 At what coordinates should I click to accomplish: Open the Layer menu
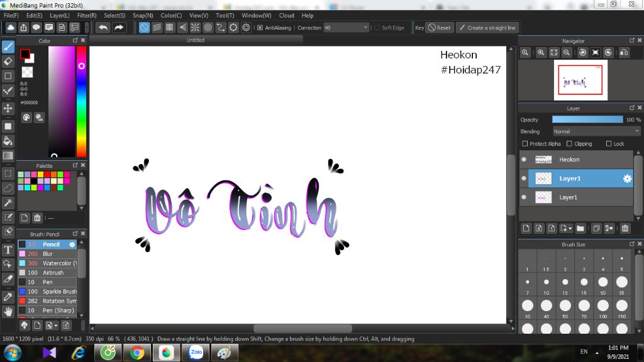(60, 15)
